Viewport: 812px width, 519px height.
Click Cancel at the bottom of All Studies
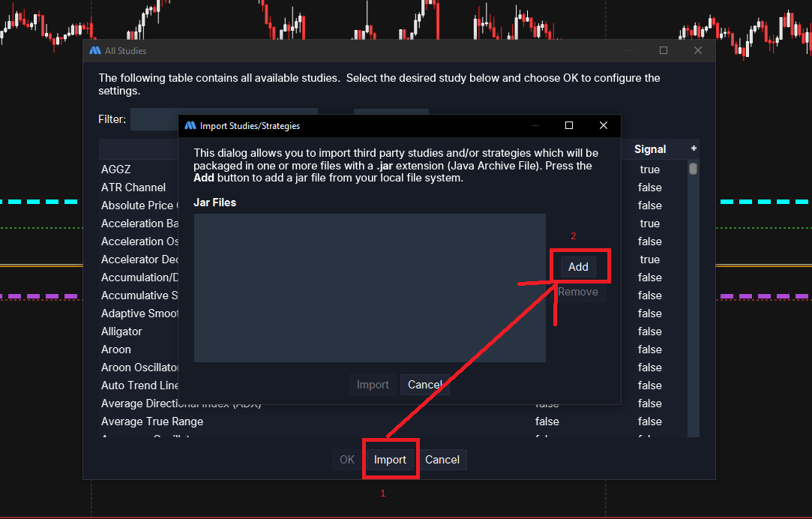(442, 460)
